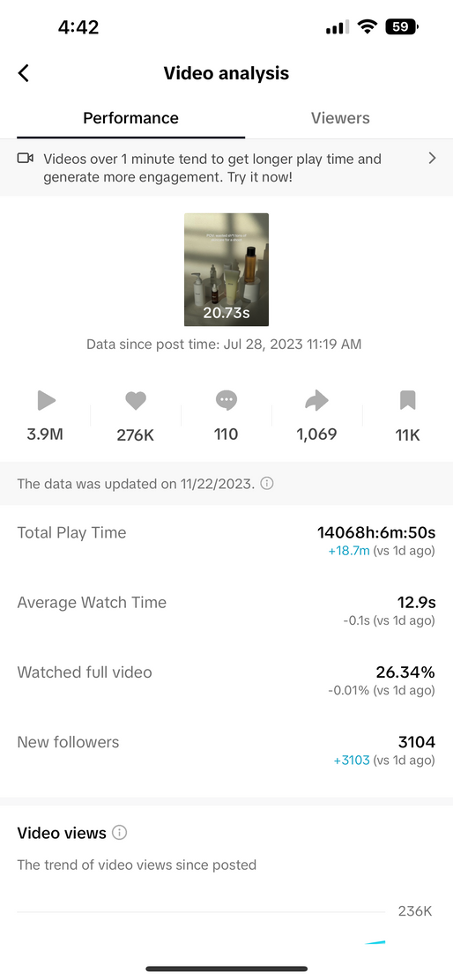The image size is (453, 980).
Task: Select the Performance tab
Action: (x=130, y=118)
